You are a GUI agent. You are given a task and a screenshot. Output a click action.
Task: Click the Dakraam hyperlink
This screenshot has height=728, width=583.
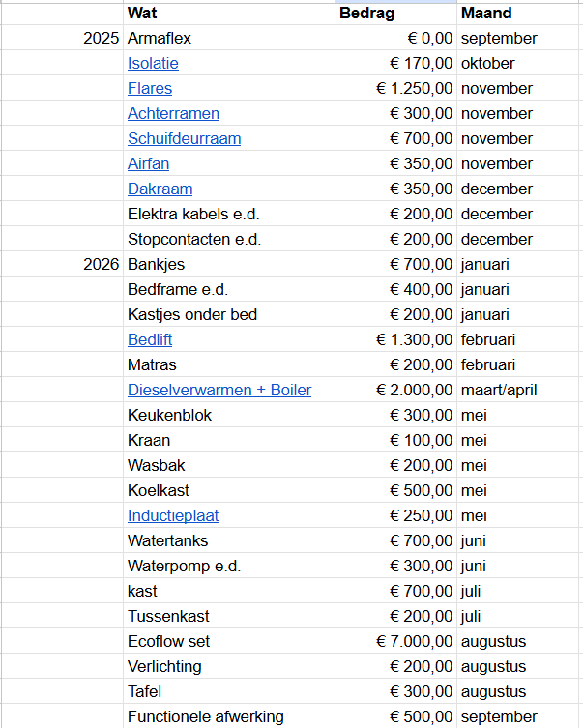point(160,189)
